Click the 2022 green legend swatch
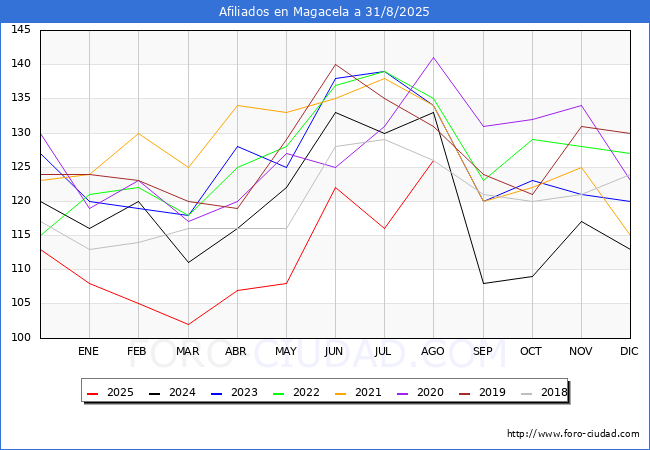This screenshot has height=450, width=650. [279, 393]
